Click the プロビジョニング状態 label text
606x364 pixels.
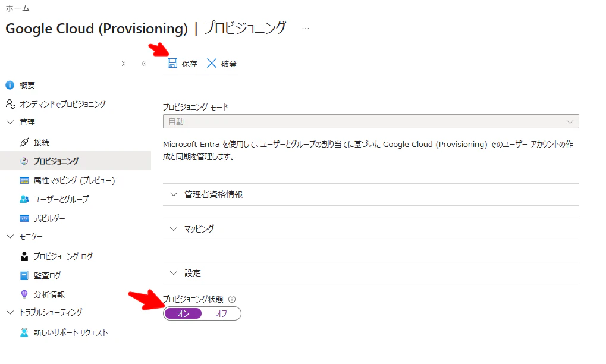coord(193,299)
